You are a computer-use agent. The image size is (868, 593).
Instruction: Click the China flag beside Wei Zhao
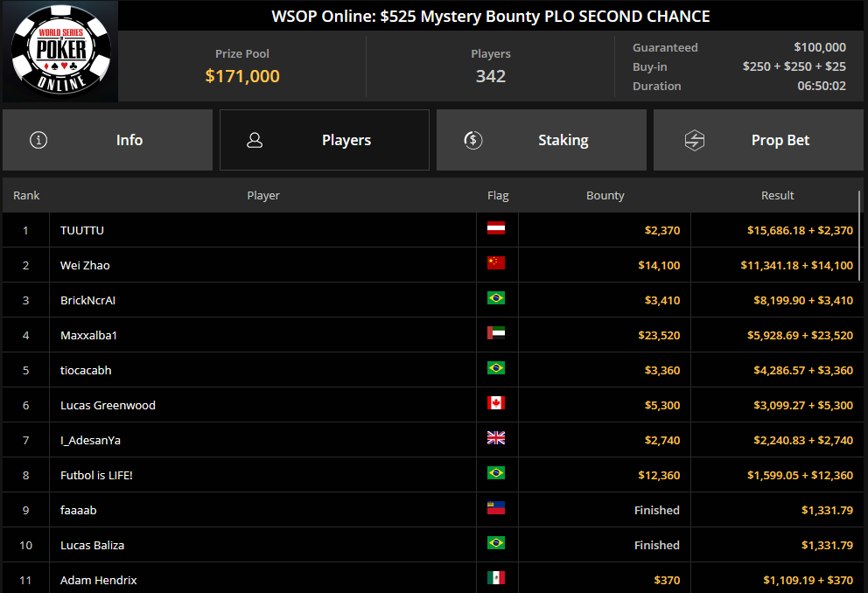[496, 262]
